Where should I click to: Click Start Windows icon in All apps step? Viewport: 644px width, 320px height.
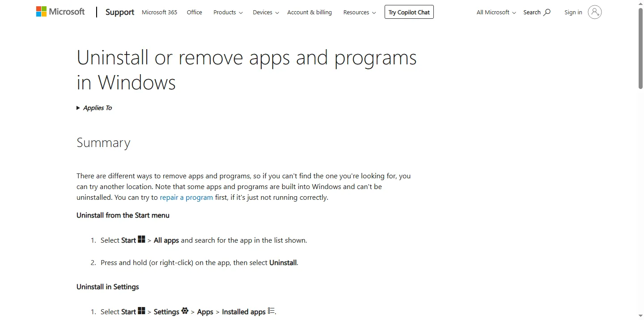(x=141, y=240)
